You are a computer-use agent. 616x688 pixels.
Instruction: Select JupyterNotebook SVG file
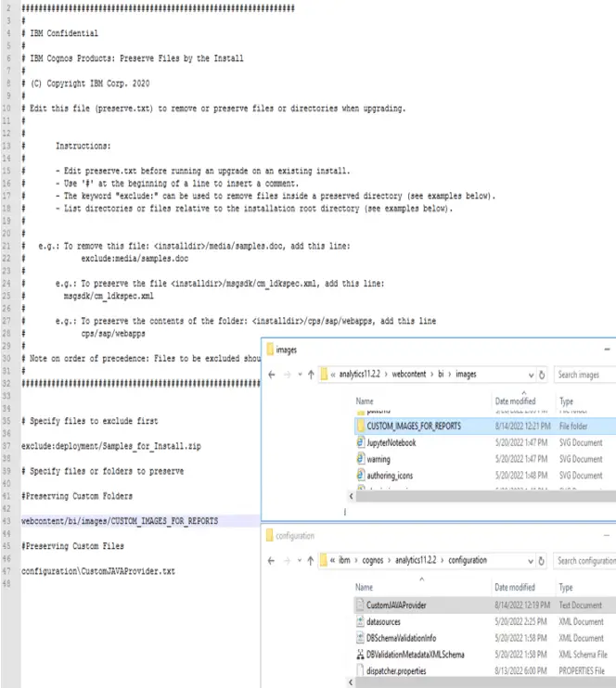391,442
